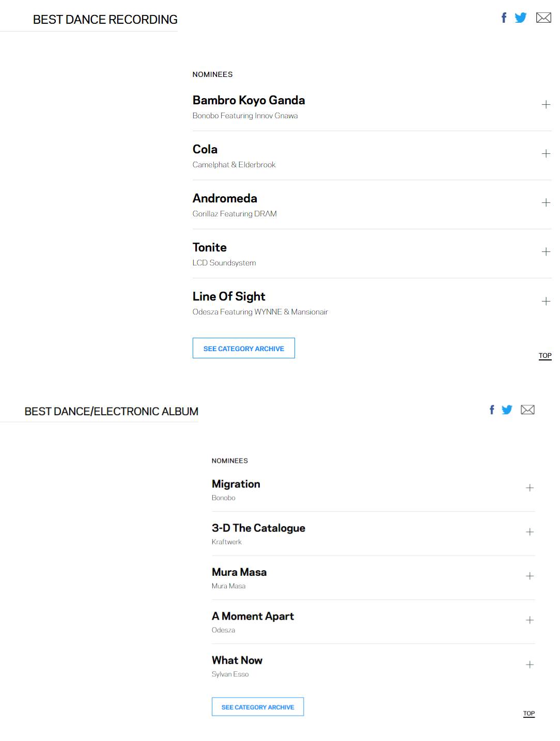Viewport: 560px width, 741px height.
Task: Jump to TOP from Dance/Electronic Album section
Action: (x=529, y=714)
